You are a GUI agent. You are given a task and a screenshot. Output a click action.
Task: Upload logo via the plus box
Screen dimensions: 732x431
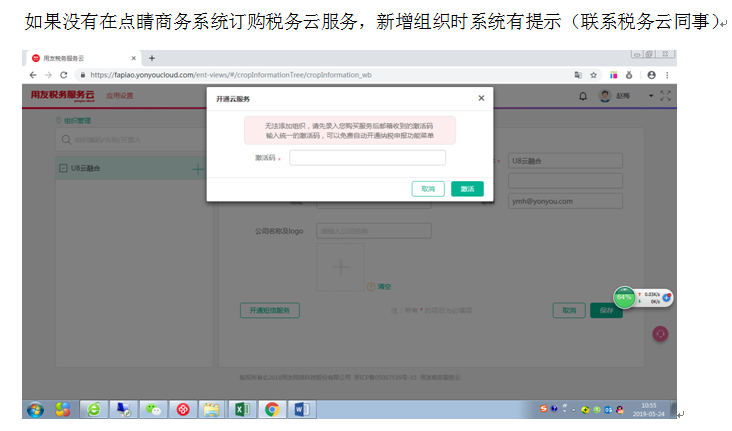[x=340, y=267]
